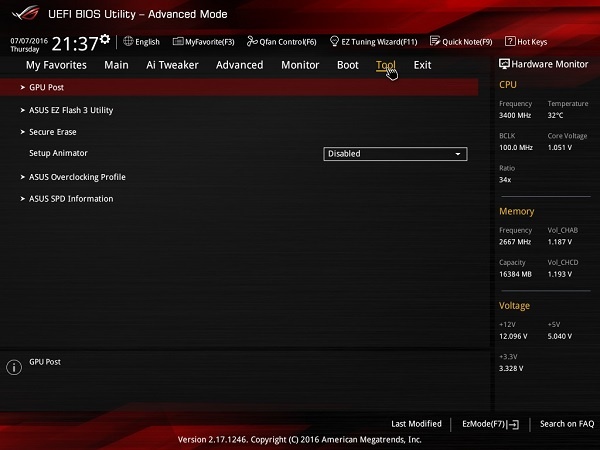Expand ASUS SPD Information arrow

pyautogui.click(x=23, y=199)
